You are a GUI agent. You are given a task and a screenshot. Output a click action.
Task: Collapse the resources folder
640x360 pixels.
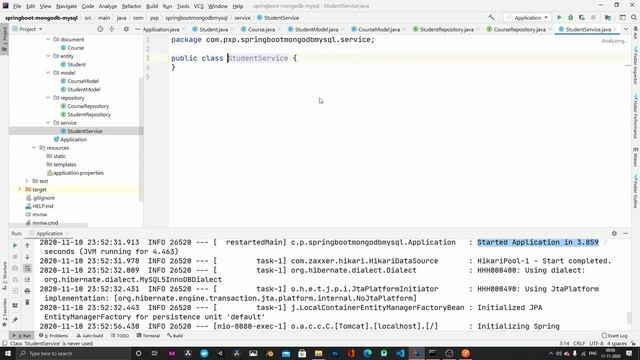[x=34, y=148]
